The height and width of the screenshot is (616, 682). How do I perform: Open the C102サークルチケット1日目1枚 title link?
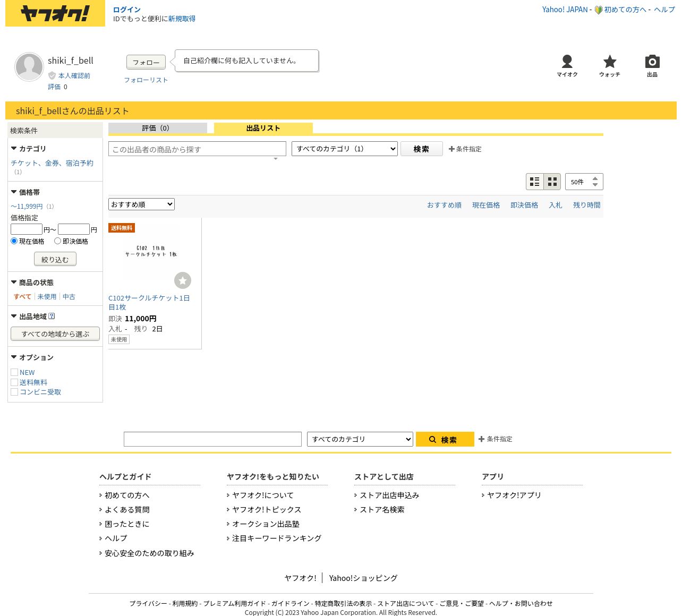pyautogui.click(x=149, y=303)
